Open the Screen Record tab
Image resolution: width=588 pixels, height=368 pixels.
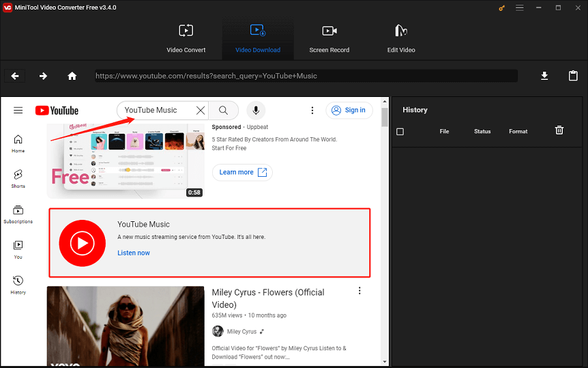(329, 39)
